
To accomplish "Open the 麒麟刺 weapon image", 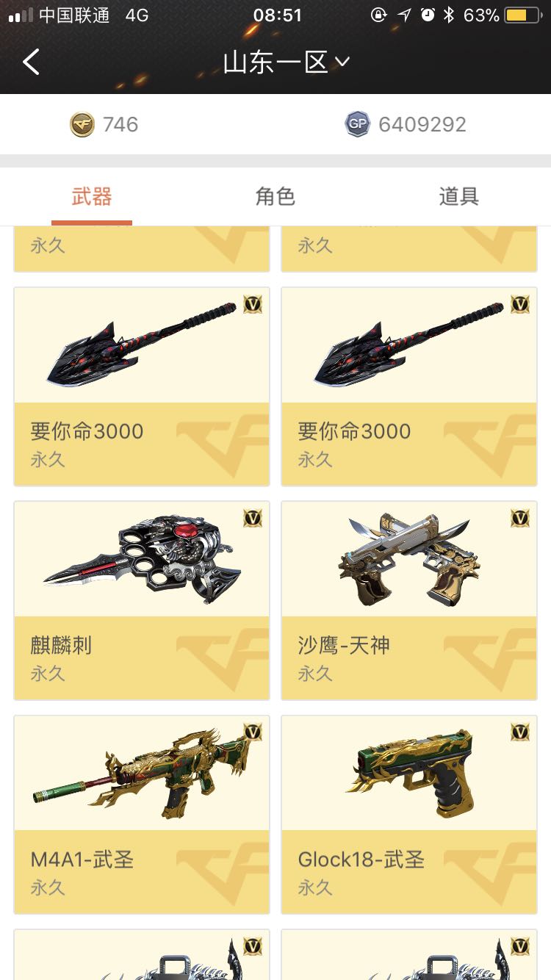I will [143, 560].
